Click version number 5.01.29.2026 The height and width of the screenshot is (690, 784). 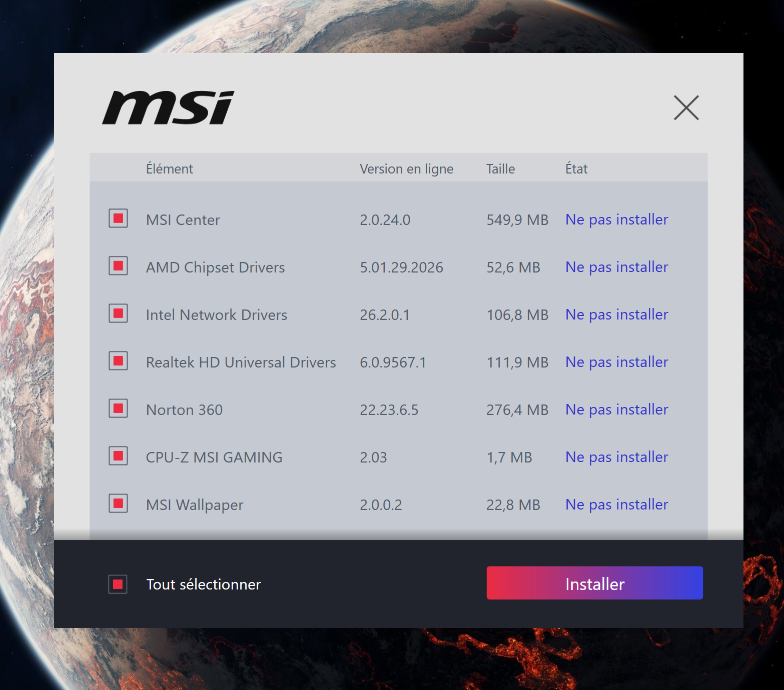pyautogui.click(x=402, y=267)
